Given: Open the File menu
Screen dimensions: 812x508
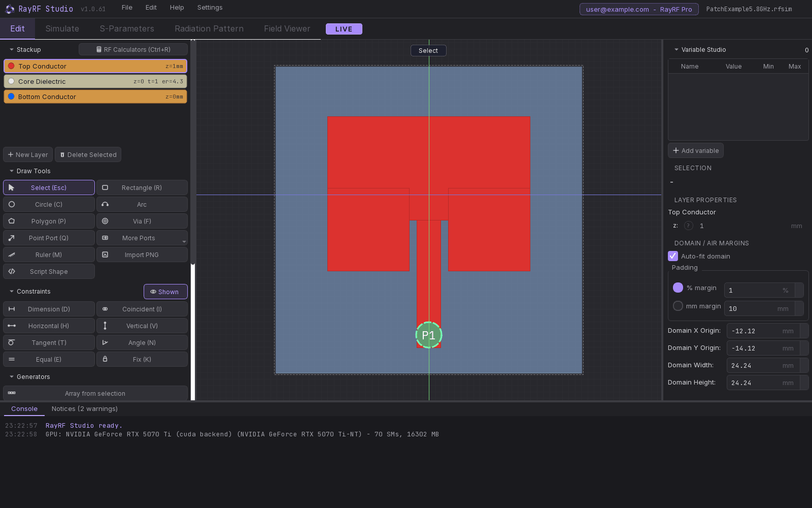Looking at the screenshot, I should 127,8.
